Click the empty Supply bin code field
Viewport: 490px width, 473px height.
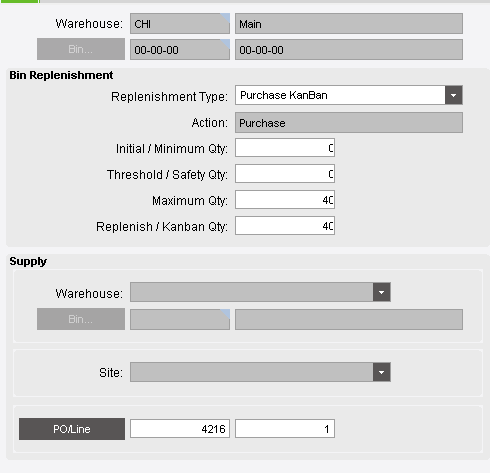pyautogui.click(x=180, y=320)
